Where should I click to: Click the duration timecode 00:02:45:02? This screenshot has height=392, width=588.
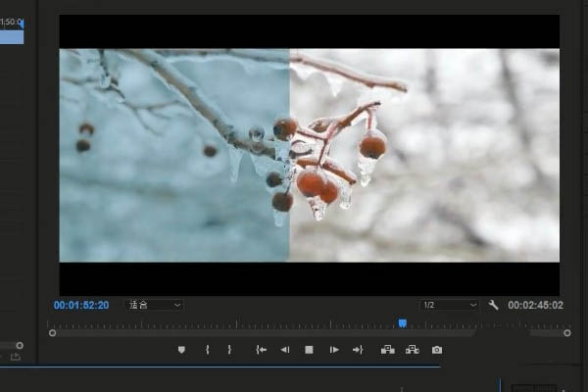click(536, 306)
